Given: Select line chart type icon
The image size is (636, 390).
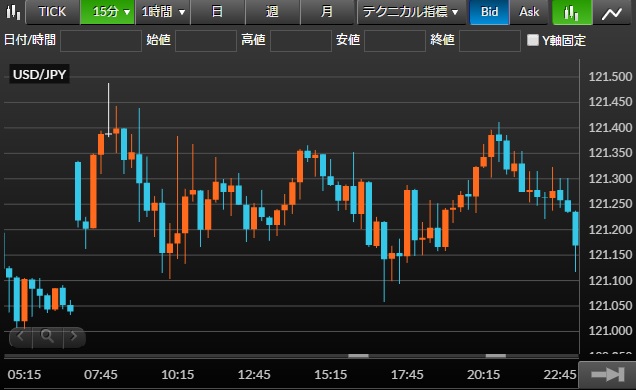Looking at the screenshot, I should click(612, 12).
